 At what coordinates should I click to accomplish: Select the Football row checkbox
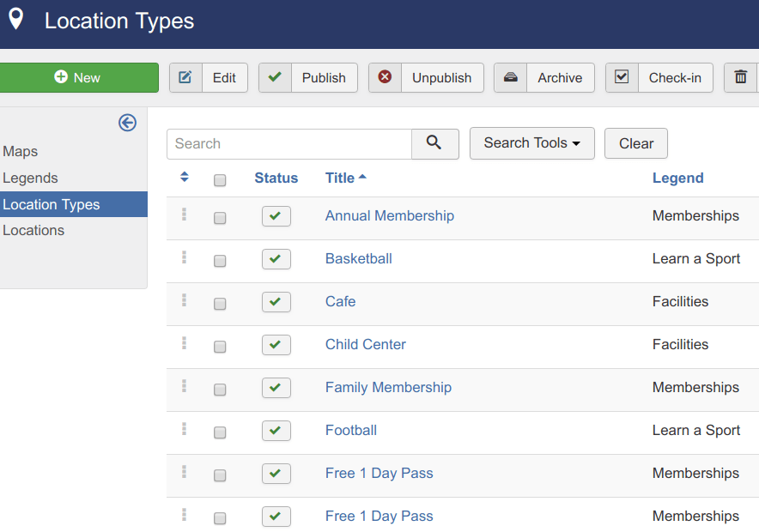(220, 432)
